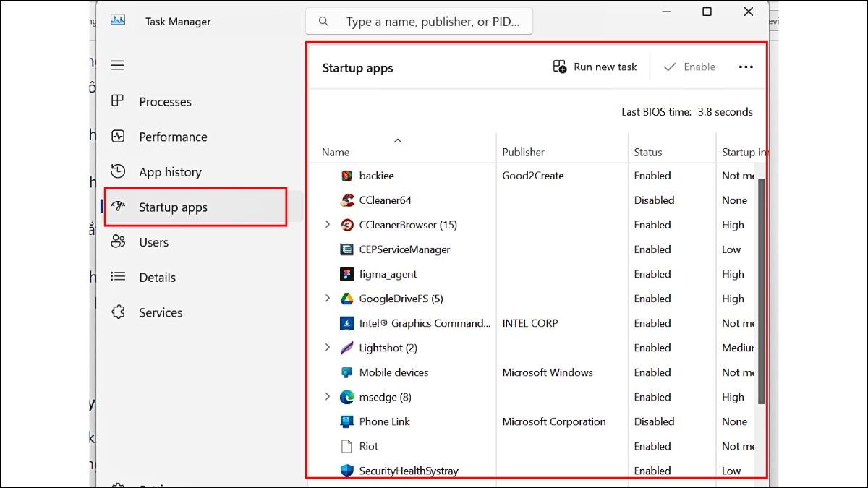Click the Microsoft Corporation publisher cell
This screenshot has height=488, width=868.
(554, 421)
